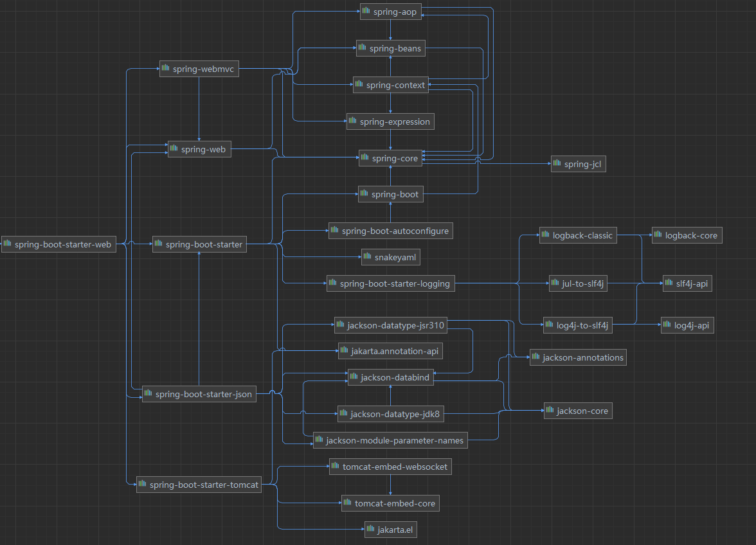Select the spring-jcl node

[x=579, y=165]
